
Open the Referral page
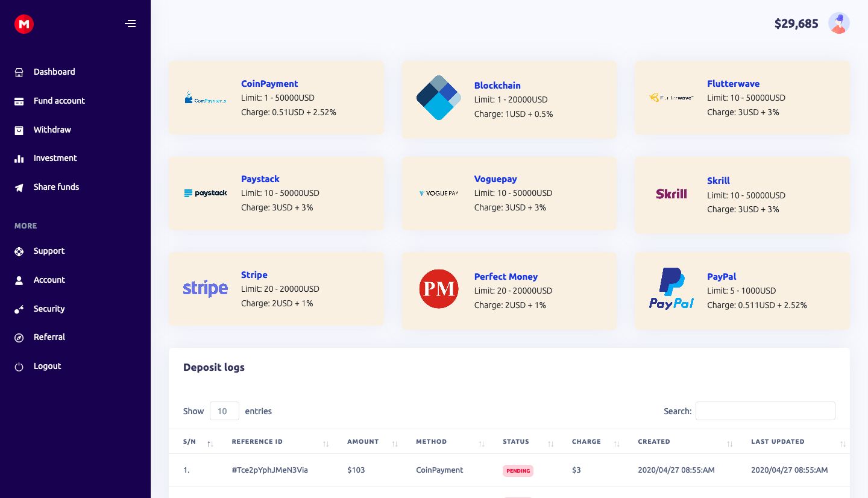tap(49, 337)
